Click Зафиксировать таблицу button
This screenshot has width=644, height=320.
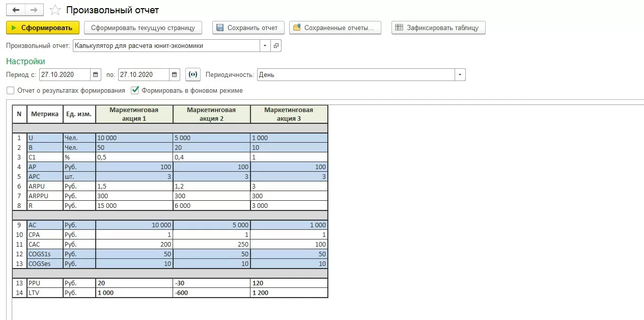438,28
